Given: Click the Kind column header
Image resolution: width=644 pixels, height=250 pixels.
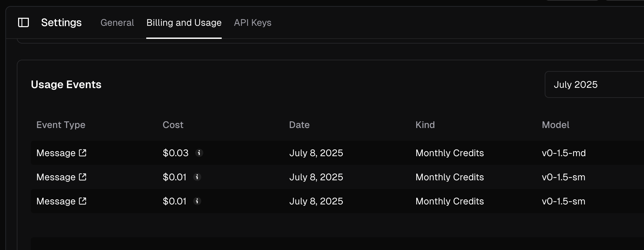Looking at the screenshot, I should [x=425, y=125].
